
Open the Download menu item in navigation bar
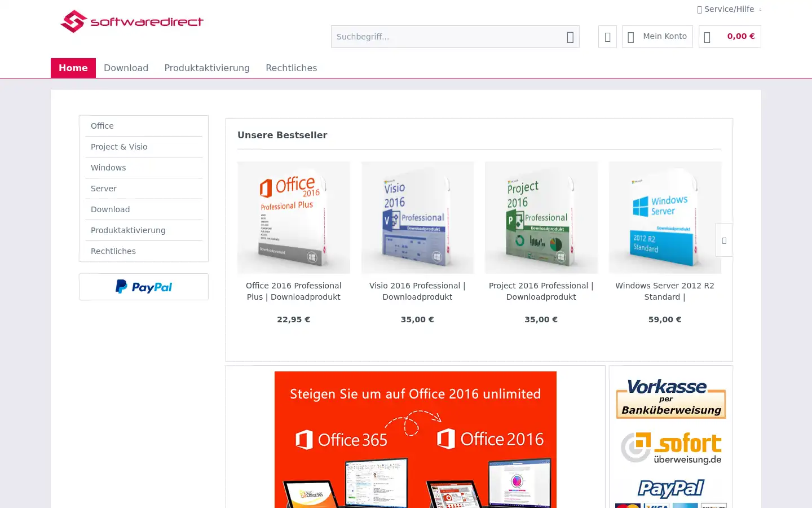(x=126, y=68)
